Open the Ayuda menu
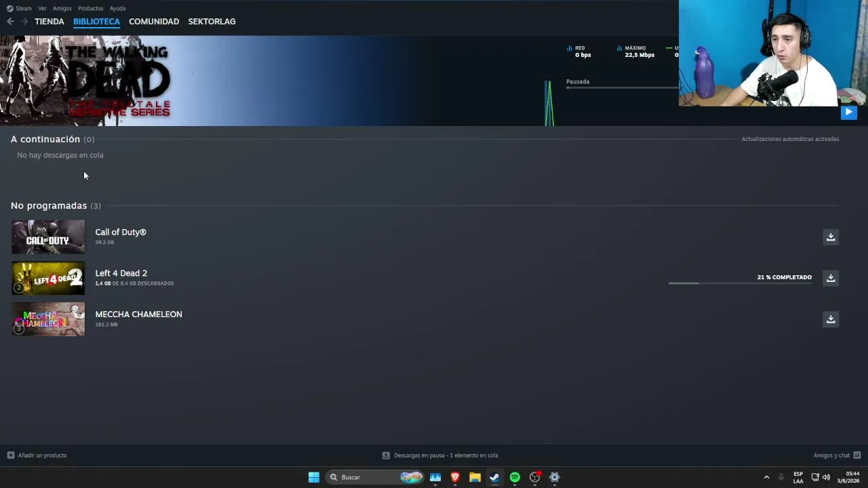 pyautogui.click(x=117, y=8)
